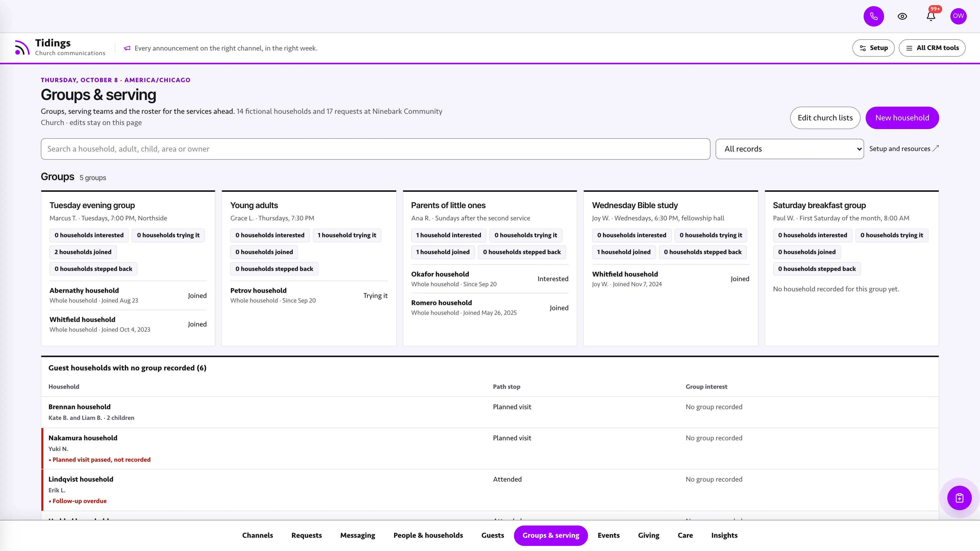Screen dimensions: 980x551
Task: Open the Insights tab
Action: [724, 535]
